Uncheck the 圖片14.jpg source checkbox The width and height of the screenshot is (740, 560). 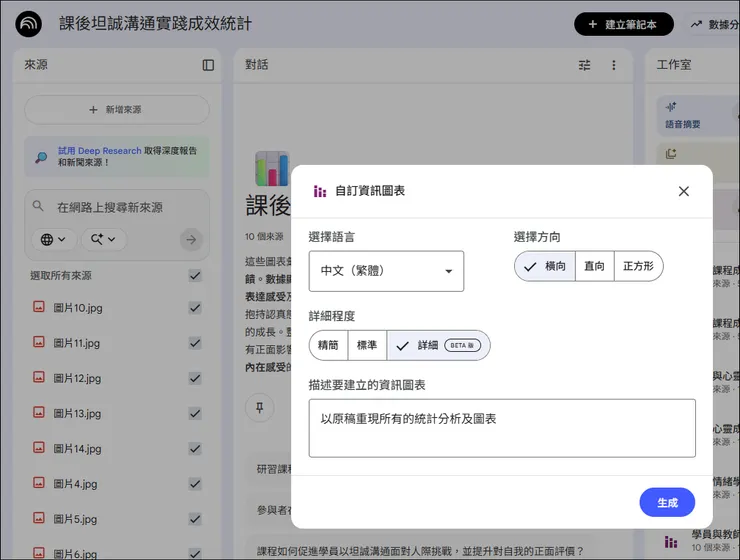point(195,449)
